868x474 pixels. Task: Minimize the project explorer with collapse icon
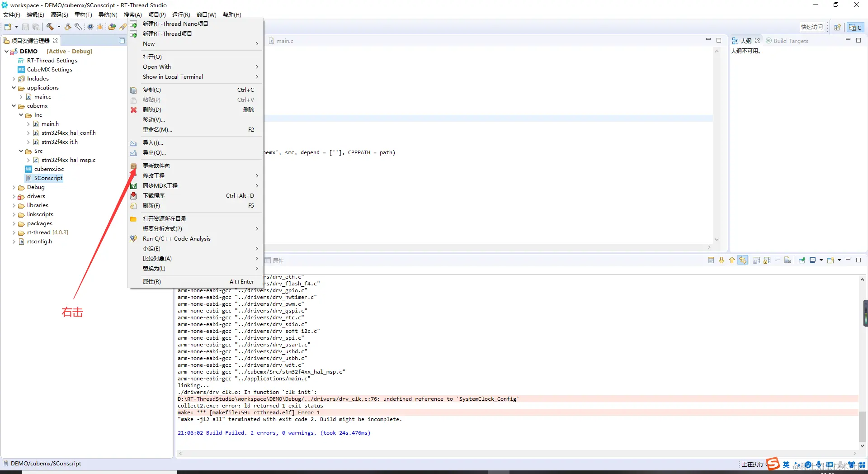122,41
